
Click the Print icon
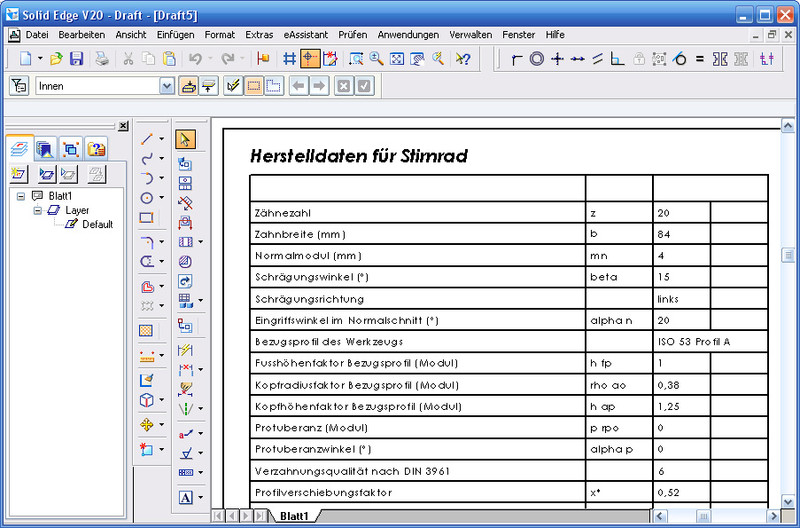pyautogui.click(x=102, y=59)
